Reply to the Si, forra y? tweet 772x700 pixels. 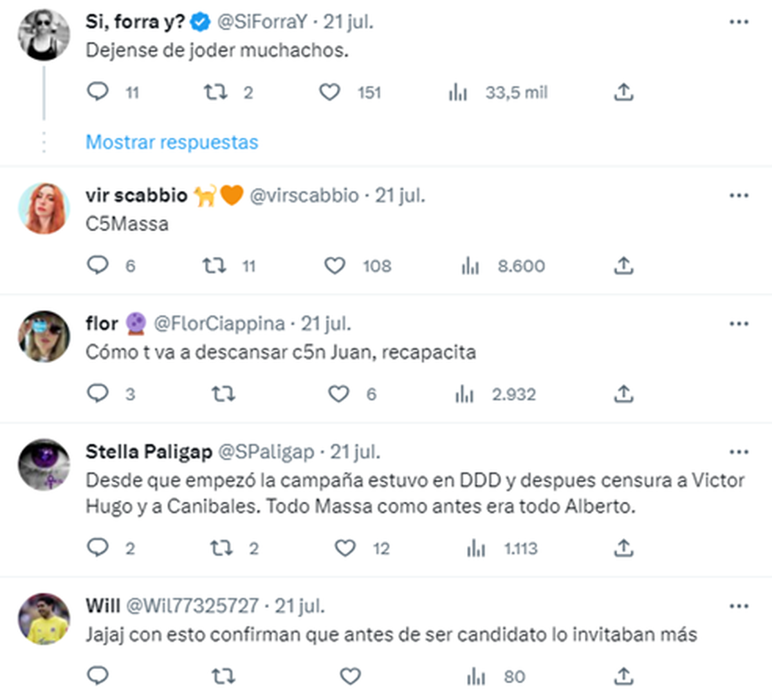98,92
